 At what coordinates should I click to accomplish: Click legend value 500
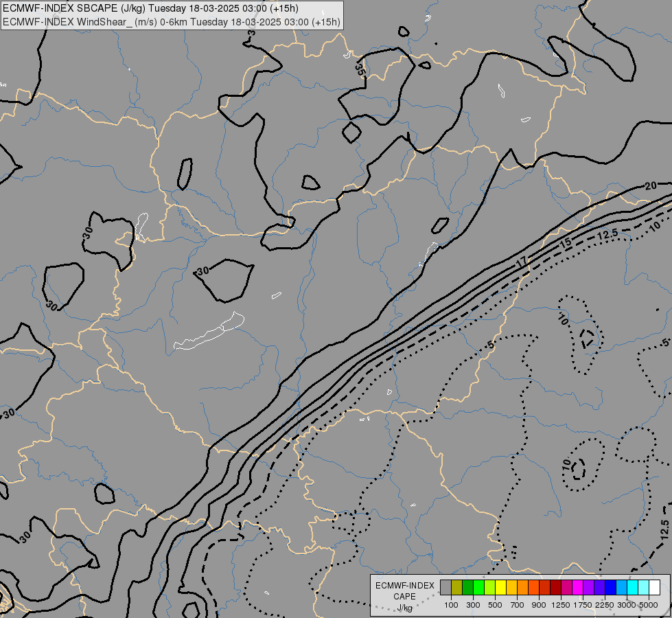point(495,605)
